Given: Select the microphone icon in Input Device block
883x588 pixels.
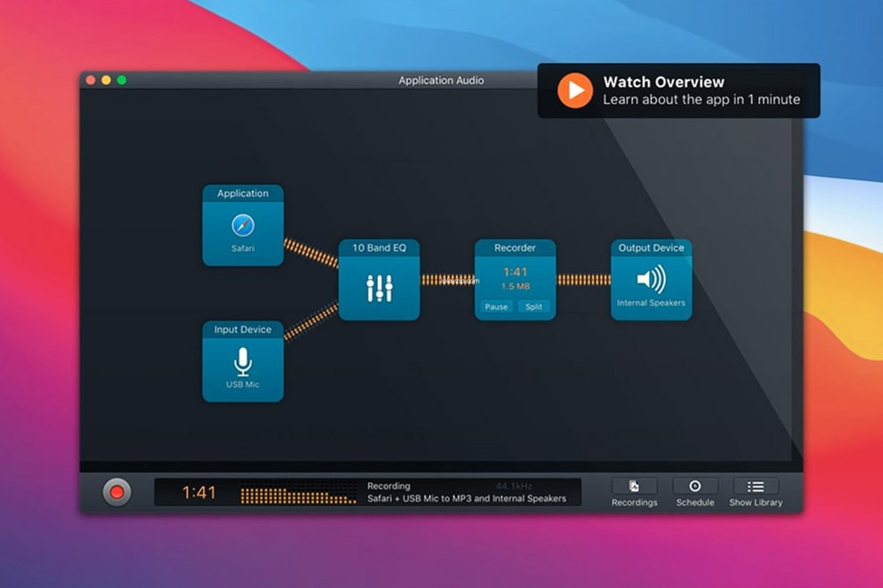Looking at the screenshot, I should 243,362.
